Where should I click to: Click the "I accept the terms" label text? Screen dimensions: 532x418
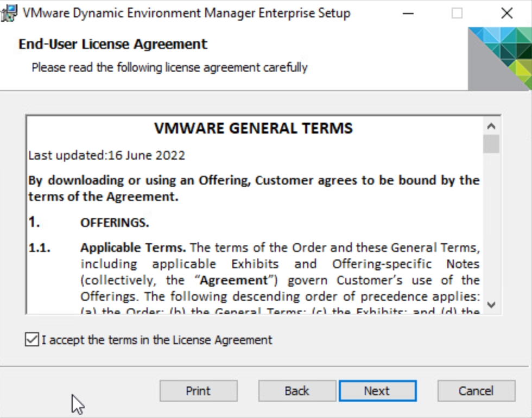[x=157, y=340]
